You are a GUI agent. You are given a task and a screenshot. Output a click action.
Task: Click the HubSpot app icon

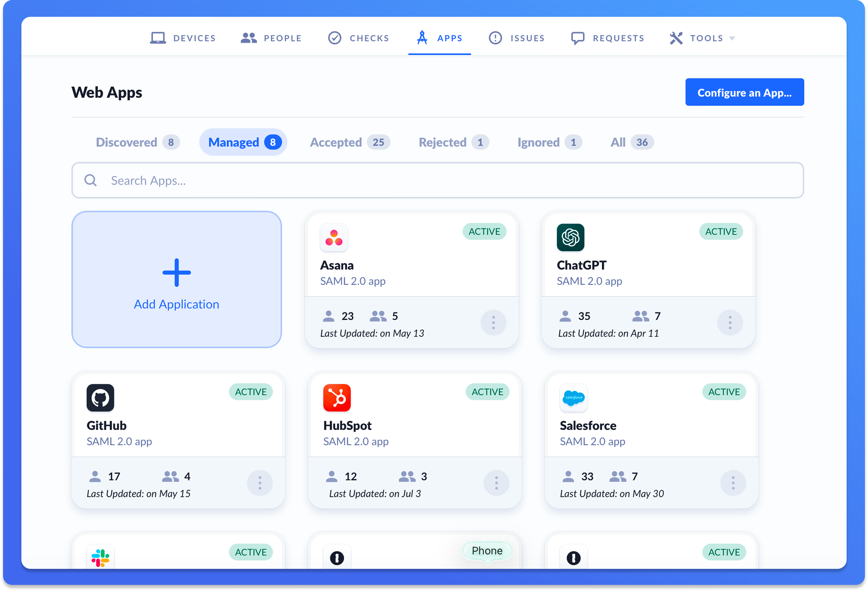[x=336, y=398]
